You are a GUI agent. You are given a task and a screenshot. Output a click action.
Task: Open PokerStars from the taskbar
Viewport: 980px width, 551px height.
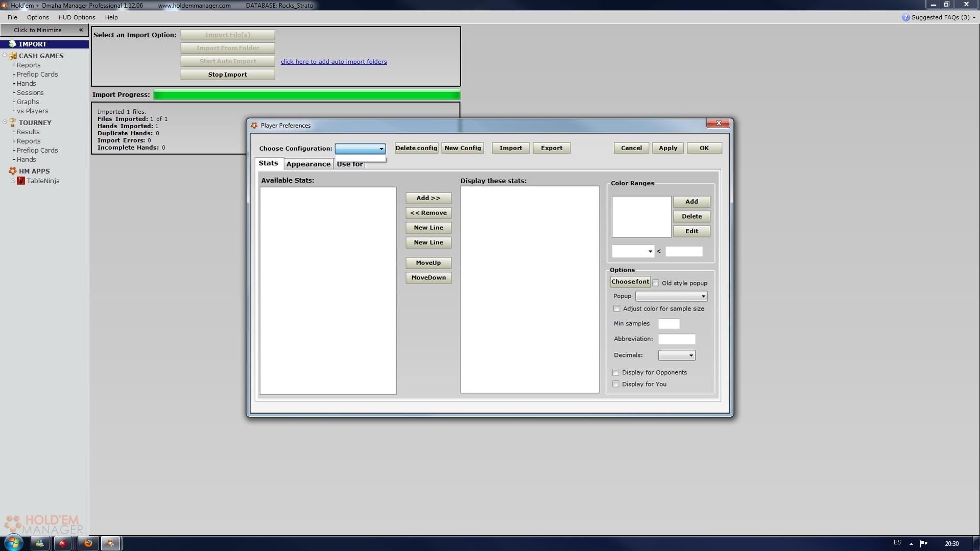pos(62,543)
